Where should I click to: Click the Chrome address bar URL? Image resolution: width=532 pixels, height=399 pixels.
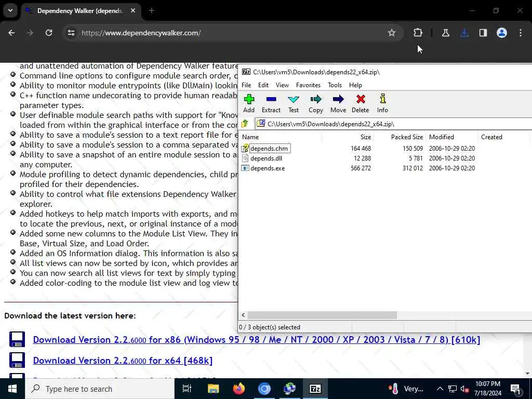[141, 33]
